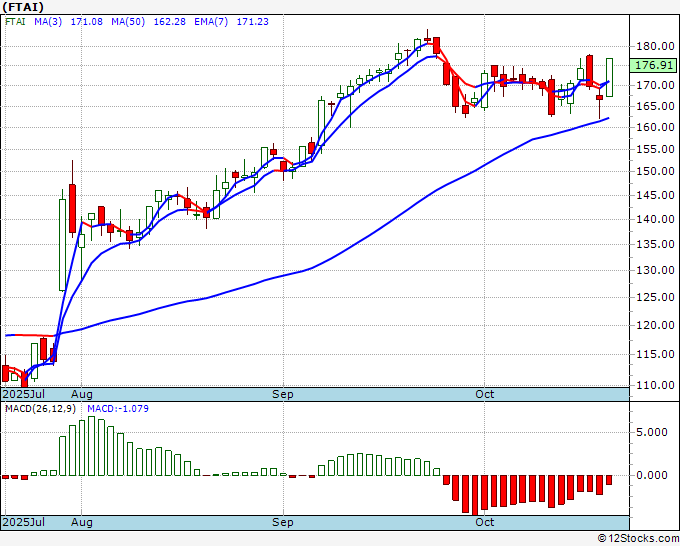Viewport: 680px width, 546px height.
Task: Click the EMA(7) value 171.23
Action: [x=253, y=22]
